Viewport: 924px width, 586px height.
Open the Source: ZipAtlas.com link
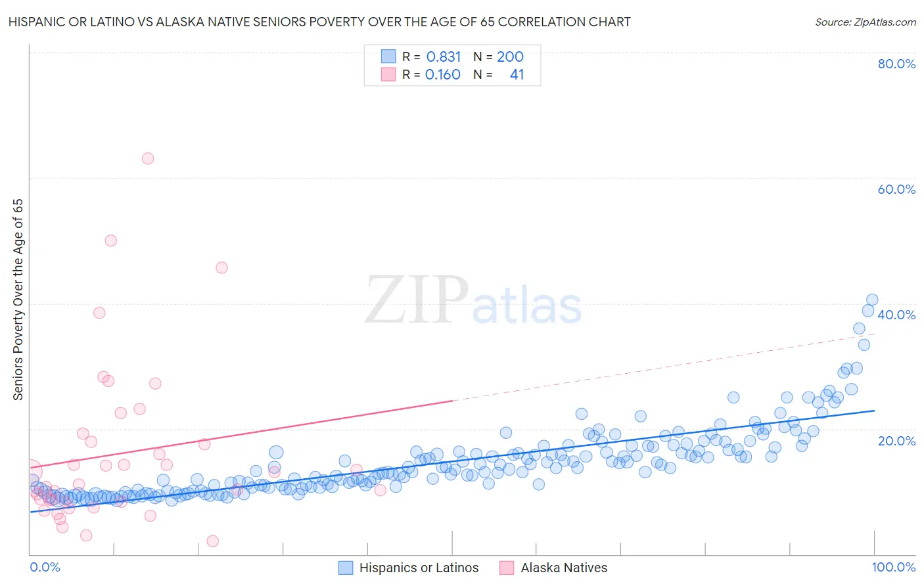[866, 22]
